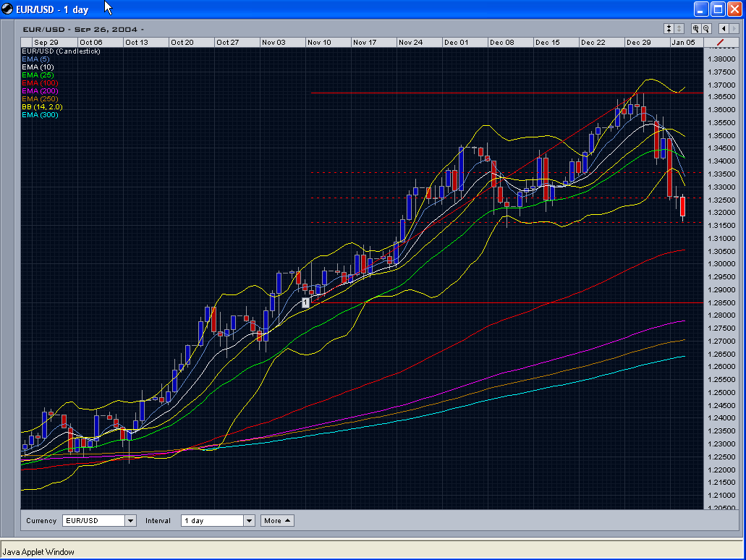Click the annotation marker labeled 1
The width and height of the screenshot is (746, 560).
[305, 302]
